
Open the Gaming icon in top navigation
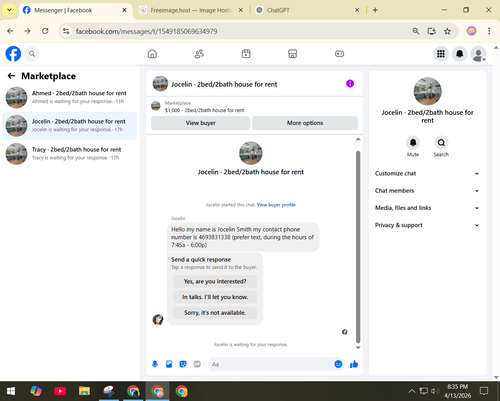click(339, 54)
